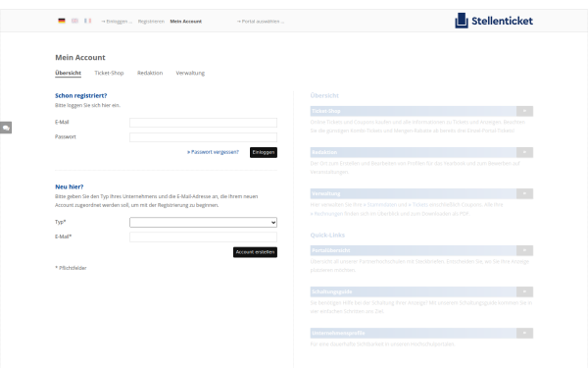Open the Ticket-Shop section arrow
Image resolution: width=588 pixels, height=368 pixels.
(x=524, y=111)
